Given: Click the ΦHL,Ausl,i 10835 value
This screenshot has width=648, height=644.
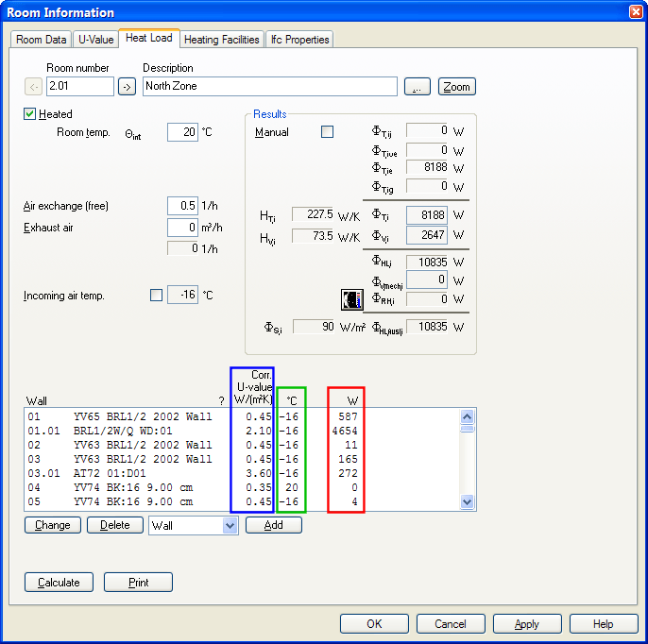Looking at the screenshot, I should coord(427,327).
